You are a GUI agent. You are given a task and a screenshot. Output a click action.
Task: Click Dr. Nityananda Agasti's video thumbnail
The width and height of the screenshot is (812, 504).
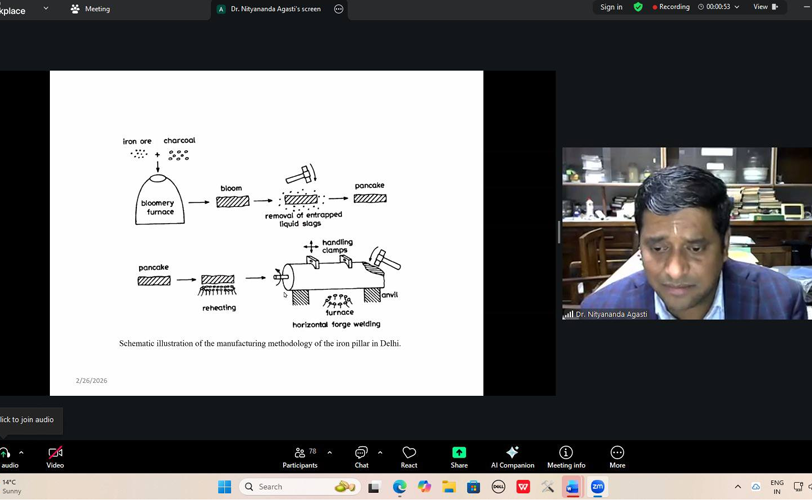pos(686,234)
